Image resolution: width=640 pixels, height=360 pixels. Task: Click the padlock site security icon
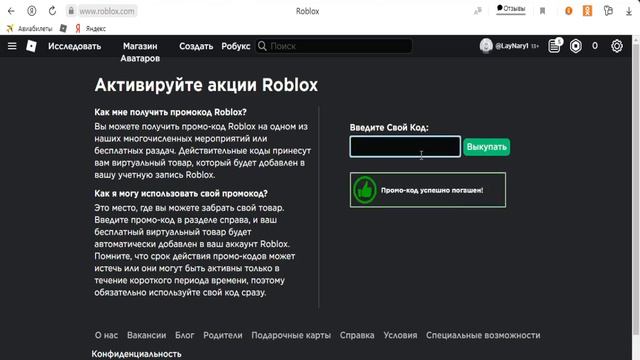click(71, 11)
